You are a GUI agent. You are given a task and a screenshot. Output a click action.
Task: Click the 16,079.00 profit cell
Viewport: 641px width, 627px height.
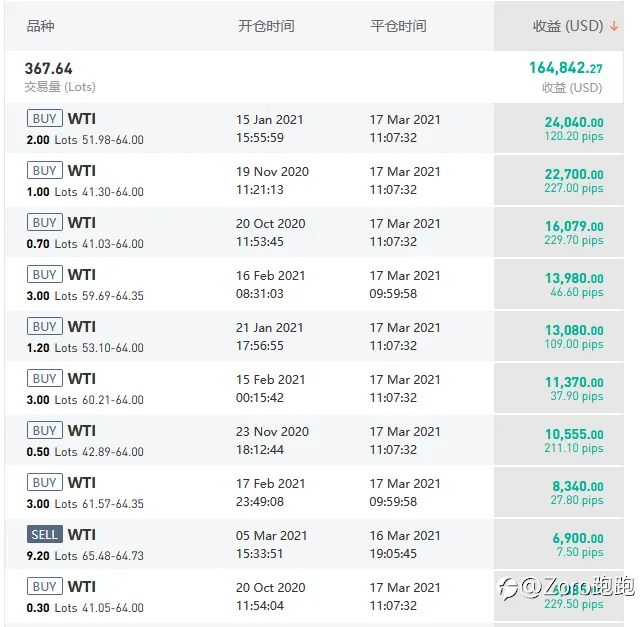[x=573, y=226]
